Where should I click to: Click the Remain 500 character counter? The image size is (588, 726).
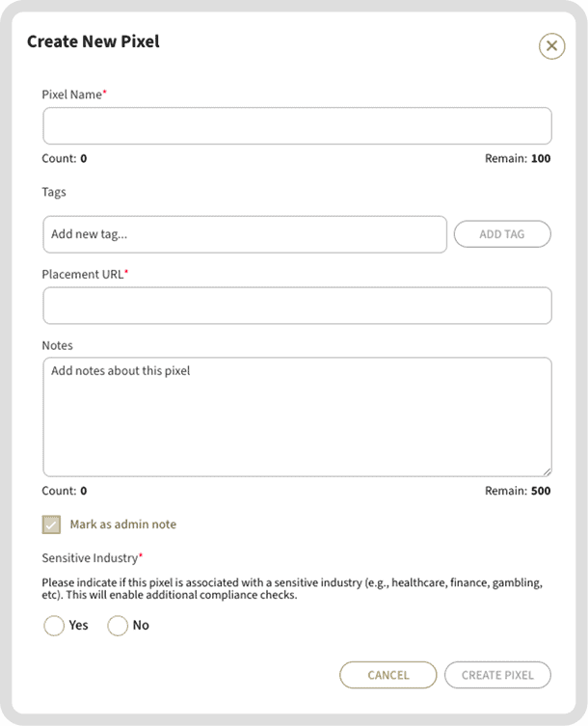pyautogui.click(x=518, y=491)
